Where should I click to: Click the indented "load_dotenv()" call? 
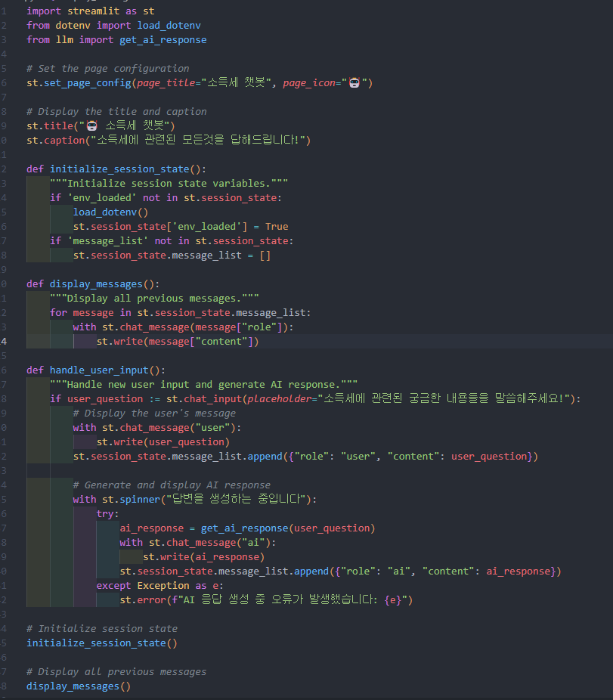(110, 212)
